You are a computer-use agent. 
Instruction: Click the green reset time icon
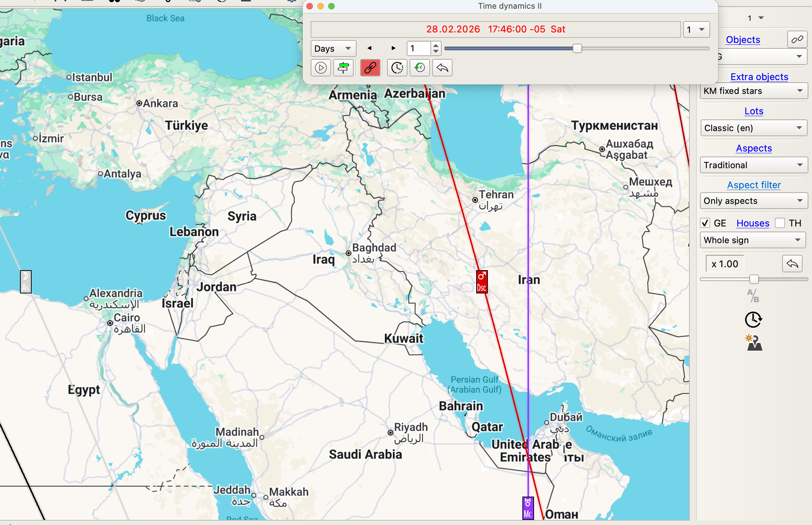pyautogui.click(x=419, y=68)
